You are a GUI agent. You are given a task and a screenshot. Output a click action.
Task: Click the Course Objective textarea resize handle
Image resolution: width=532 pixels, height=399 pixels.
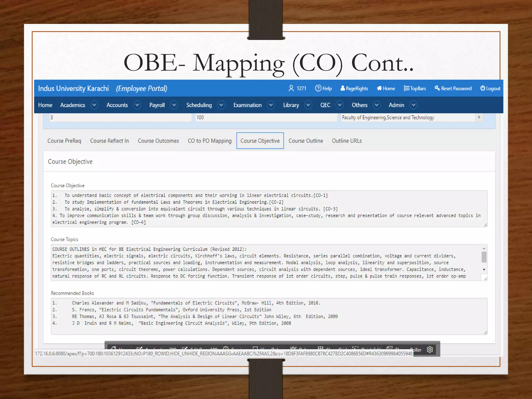pyautogui.click(x=486, y=225)
